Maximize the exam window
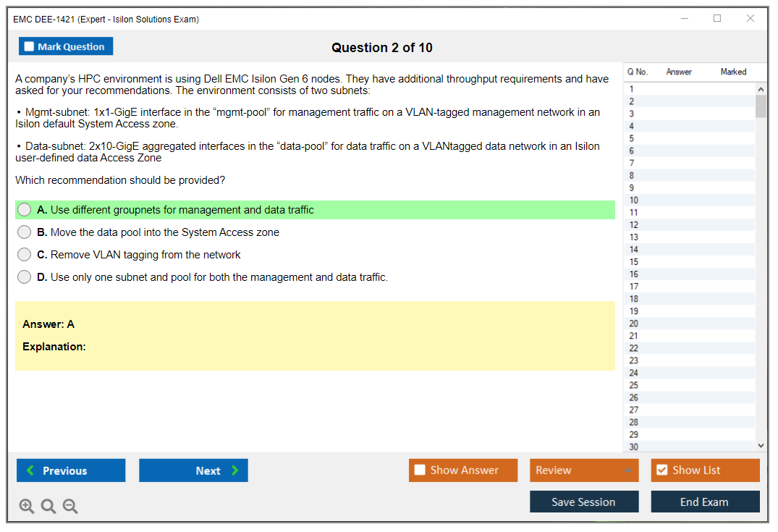 (x=717, y=19)
